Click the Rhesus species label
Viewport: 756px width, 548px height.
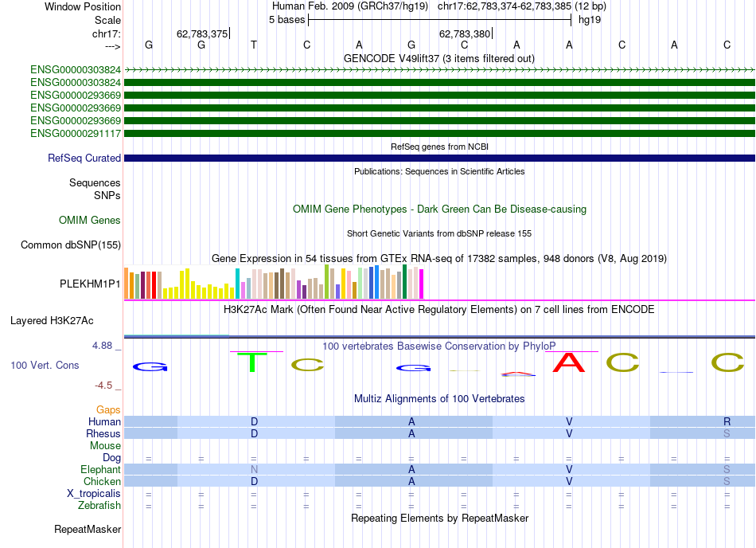(103, 433)
